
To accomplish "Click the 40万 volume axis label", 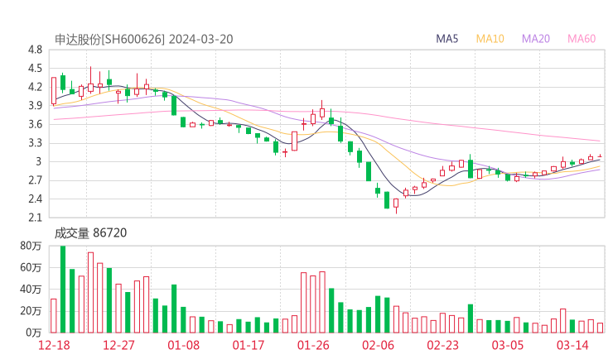I will (x=31, y=289).
